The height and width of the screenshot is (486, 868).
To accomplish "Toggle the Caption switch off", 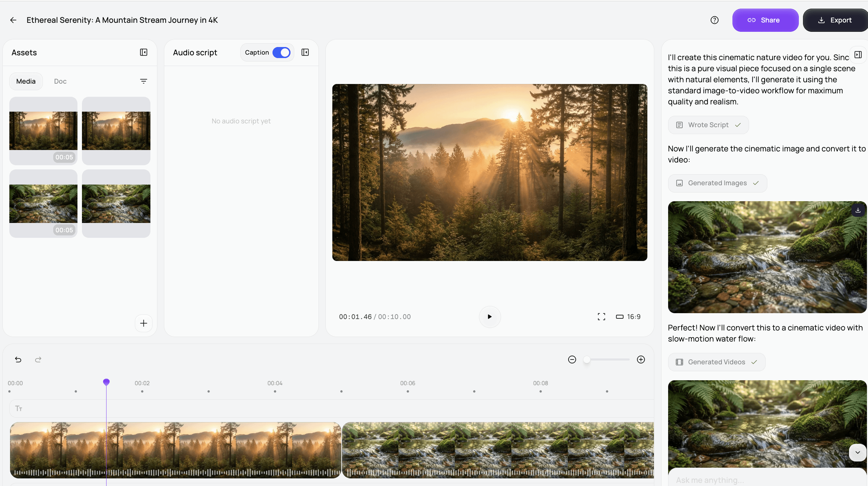I will 281,53.
